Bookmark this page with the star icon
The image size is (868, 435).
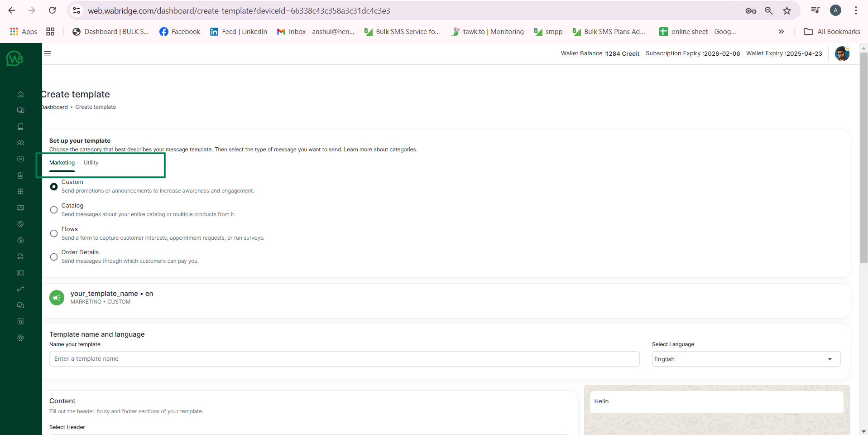pyautogui.click(x=787, y=10)
